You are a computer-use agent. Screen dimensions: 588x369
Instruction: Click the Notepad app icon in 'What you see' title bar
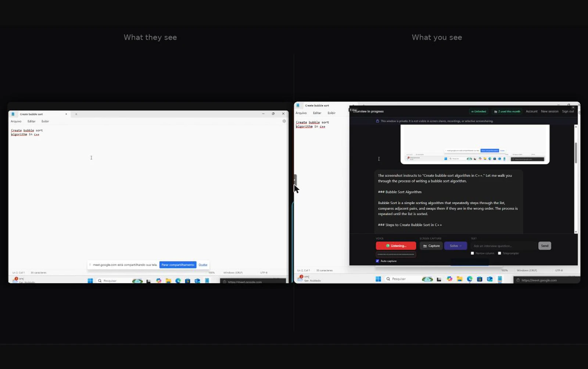(x=298, y=106)
